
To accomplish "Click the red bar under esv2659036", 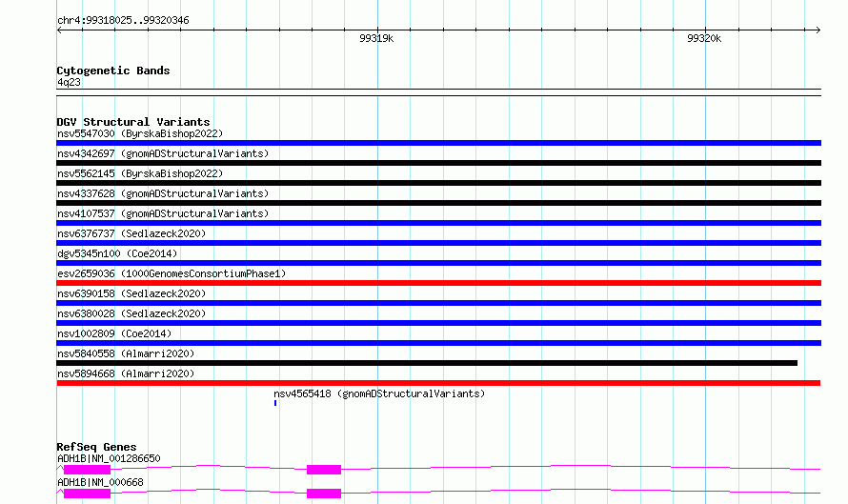I will (438, 283).
